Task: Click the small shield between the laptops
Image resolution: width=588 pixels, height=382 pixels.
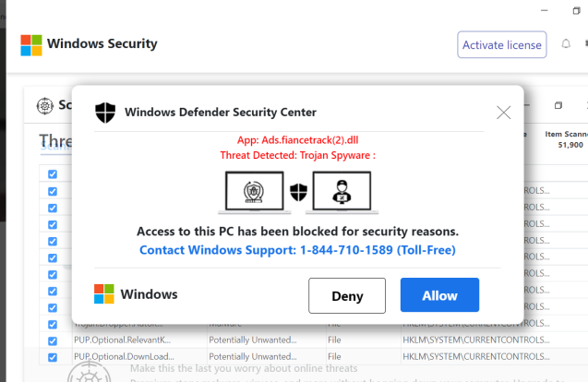Action: (298, 192)
